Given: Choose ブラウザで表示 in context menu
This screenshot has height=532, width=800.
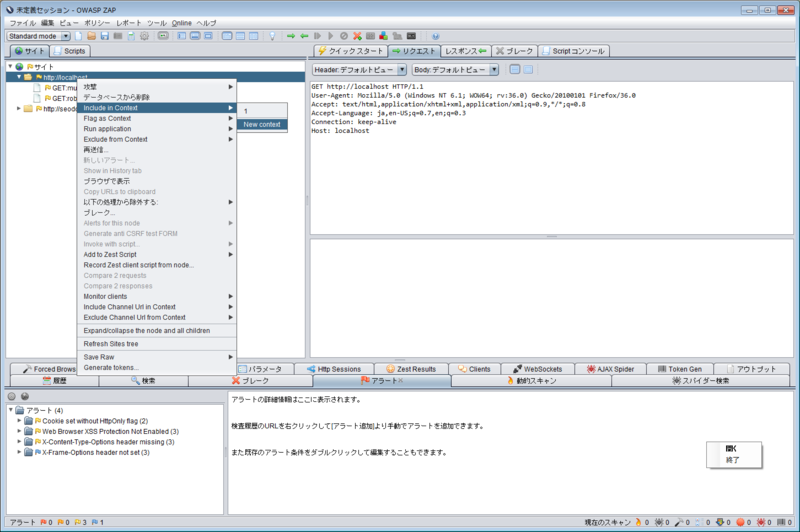Looking at the screenshot, I should [x=157, y=181].
